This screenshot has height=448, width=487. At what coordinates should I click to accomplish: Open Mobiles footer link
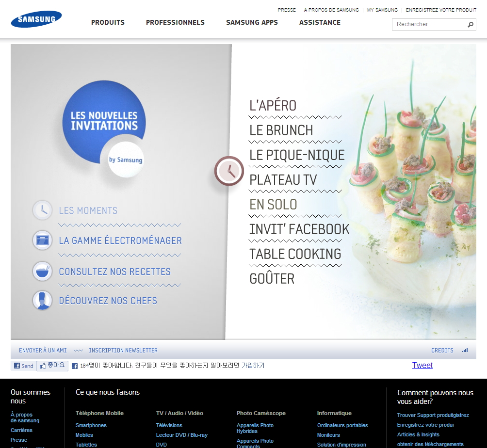click(84, 435)
